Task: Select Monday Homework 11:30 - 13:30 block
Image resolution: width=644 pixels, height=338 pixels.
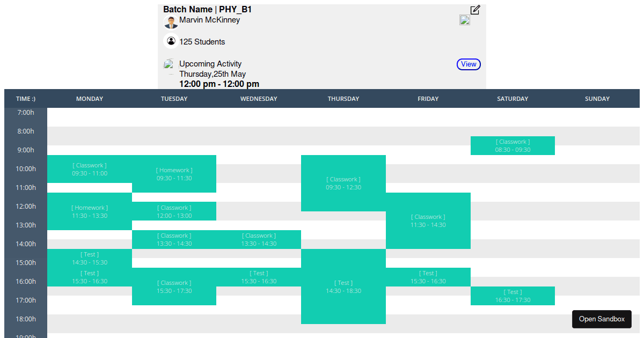Action: point(90,211)
